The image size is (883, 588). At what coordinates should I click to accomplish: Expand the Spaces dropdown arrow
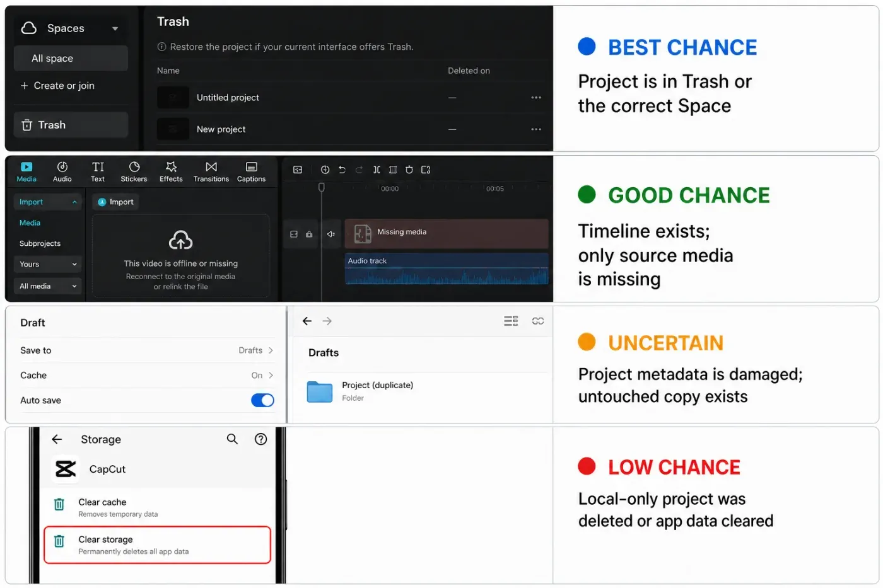(115, 28)
